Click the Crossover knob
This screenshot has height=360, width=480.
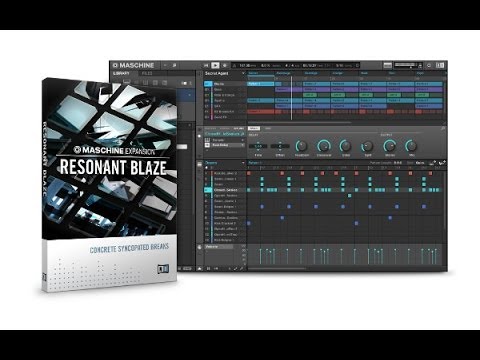[x=324, y=146]
